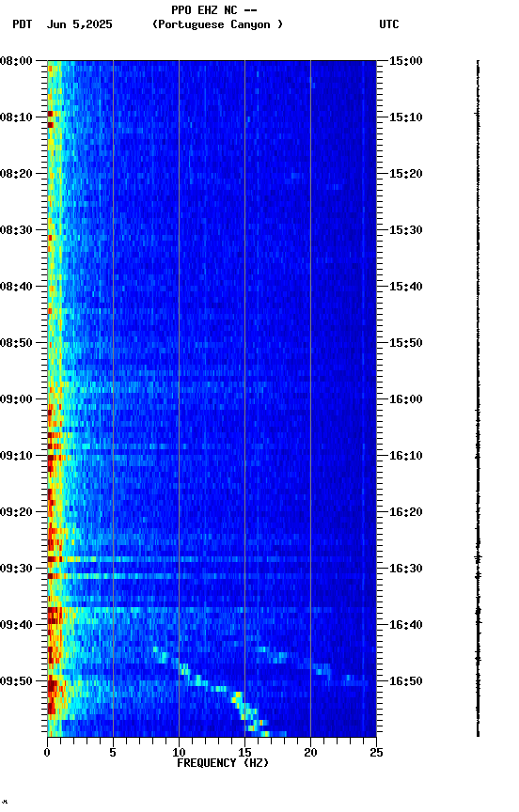Click the bright horizontal band near 09:28
Viewport: 519px width, 812px height.
[x=212, y=559]
